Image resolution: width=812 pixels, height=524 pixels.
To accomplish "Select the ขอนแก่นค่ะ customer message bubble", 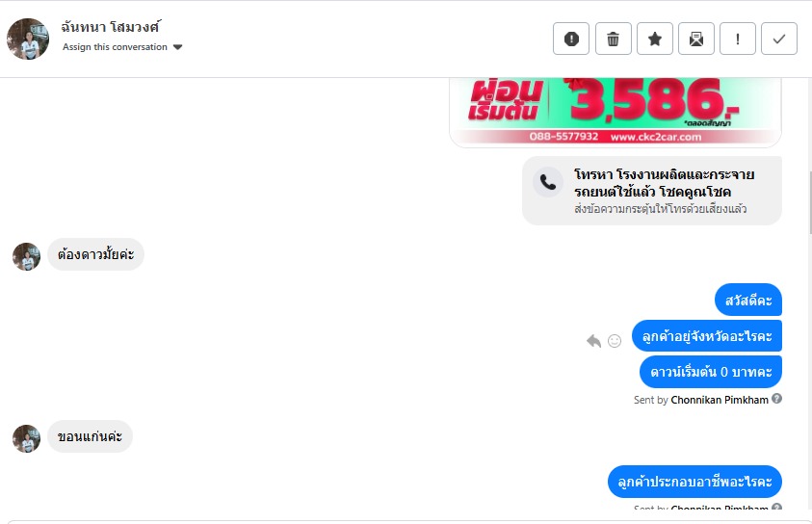I will (91, 436).
